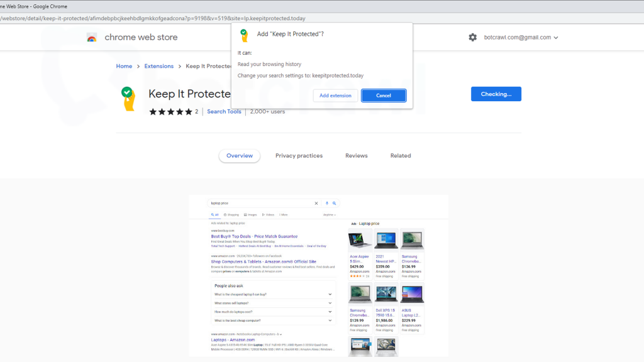Click the blue Checking... button
644x362 pixels.
point(496,94)
